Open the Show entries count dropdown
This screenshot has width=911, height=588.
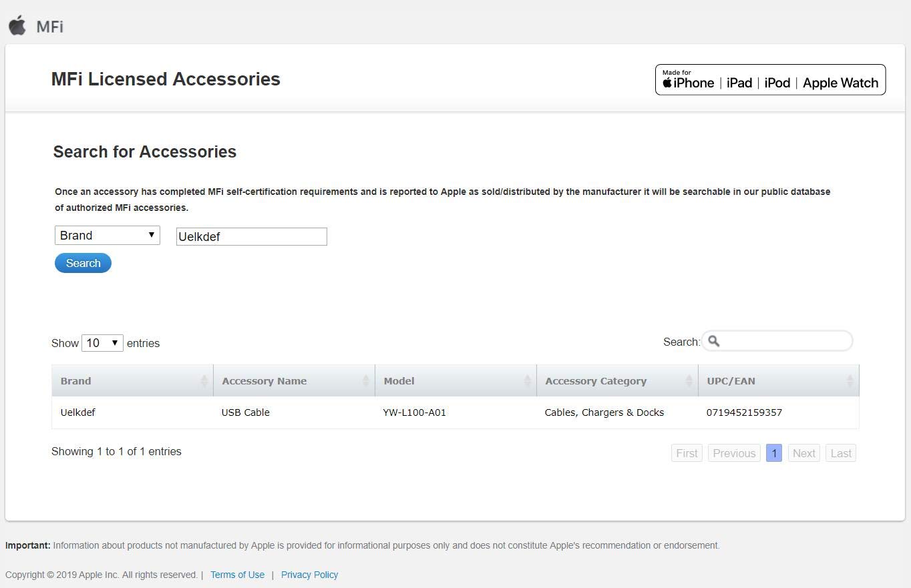[102, 343]
